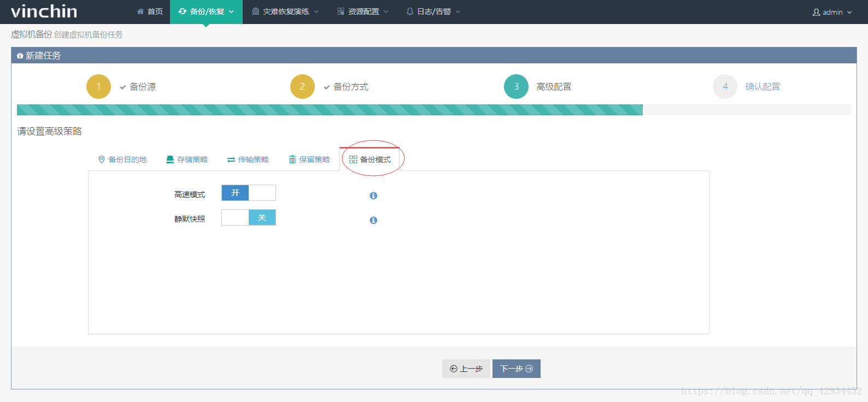
Task: Open the admin user menu
Action: [832, 12]
